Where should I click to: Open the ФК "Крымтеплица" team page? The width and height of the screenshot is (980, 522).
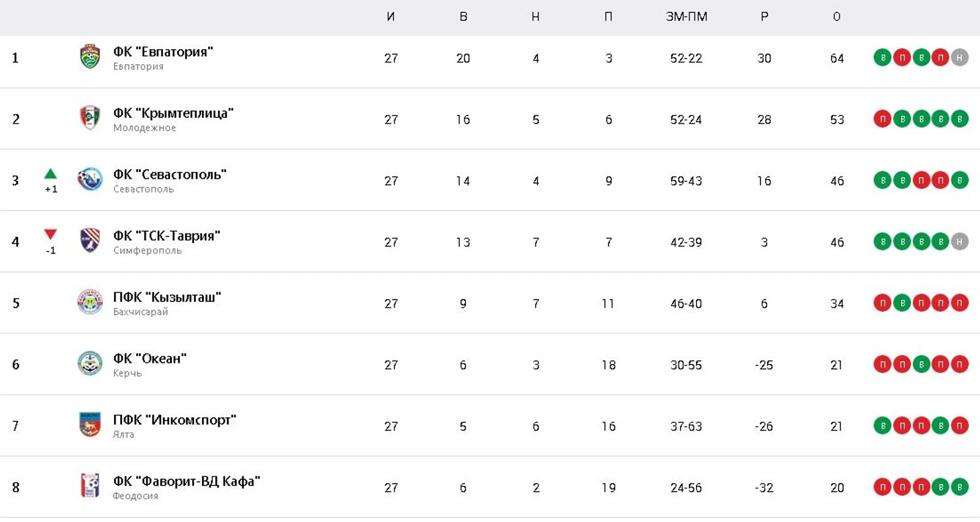173,113
